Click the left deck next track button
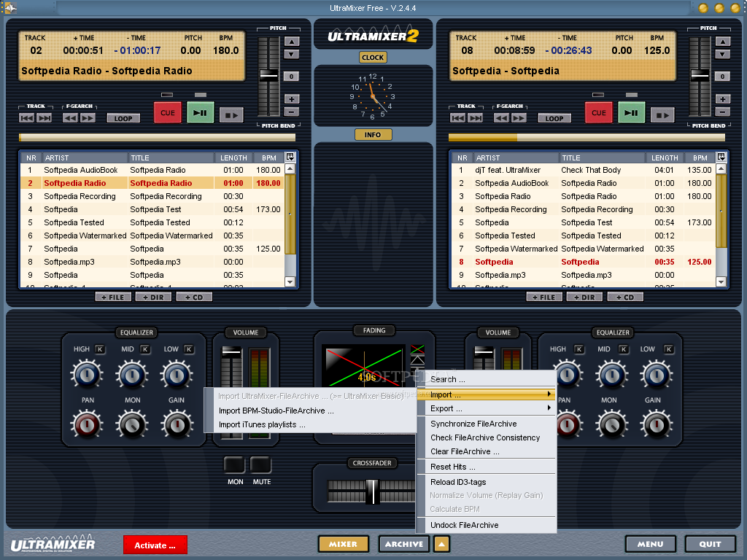 point(44,117)
